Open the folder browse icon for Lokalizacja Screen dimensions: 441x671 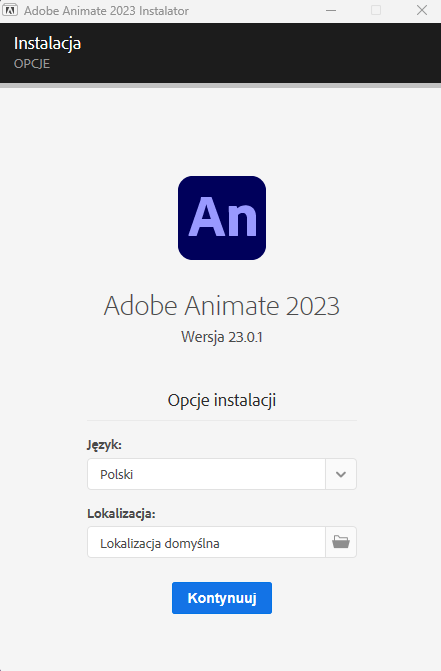point(341,542)
